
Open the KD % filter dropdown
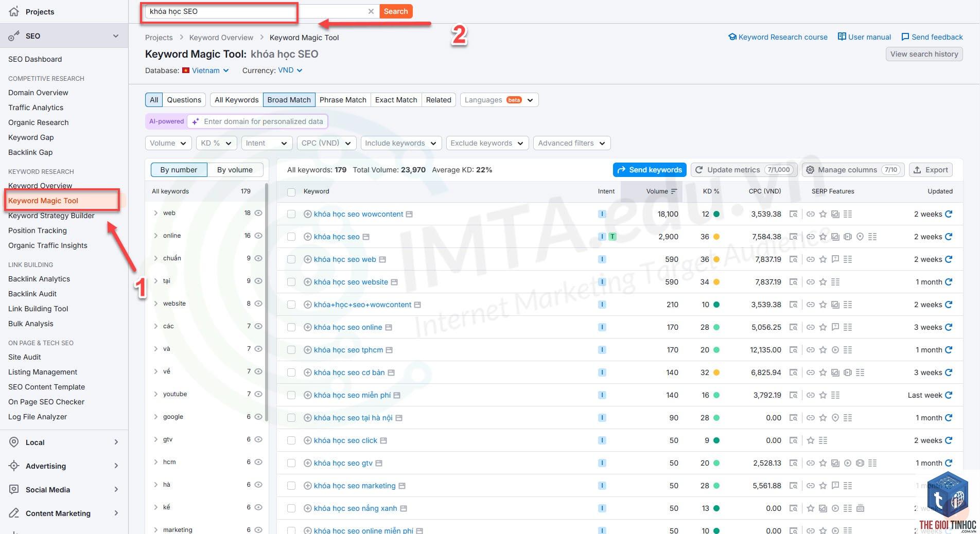(x=217, y=143)
